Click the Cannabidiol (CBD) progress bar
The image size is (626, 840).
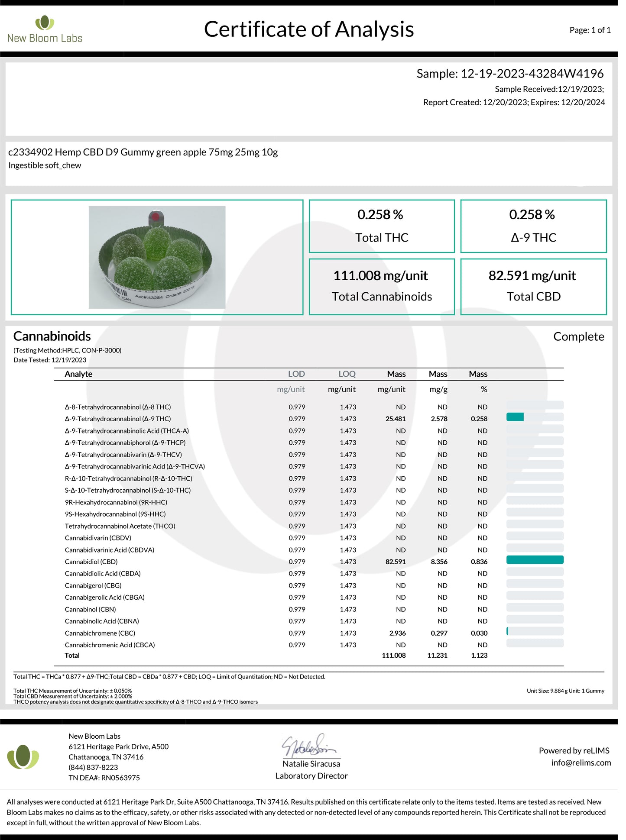click(535, 560)
